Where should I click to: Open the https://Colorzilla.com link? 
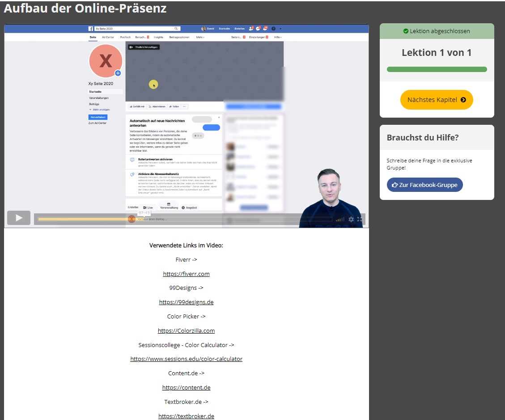point(186,331)
